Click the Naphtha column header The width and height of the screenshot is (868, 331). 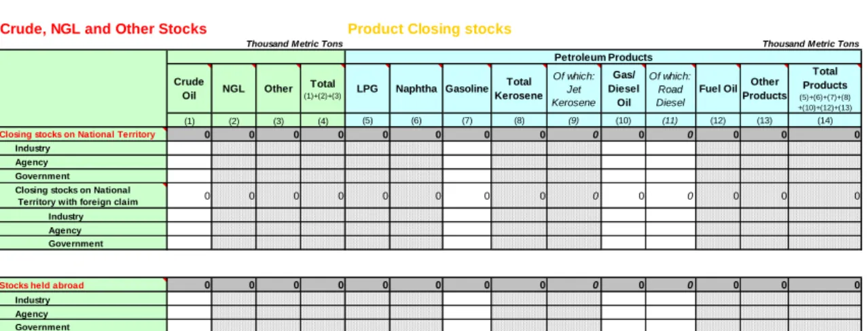click(416, 88)
